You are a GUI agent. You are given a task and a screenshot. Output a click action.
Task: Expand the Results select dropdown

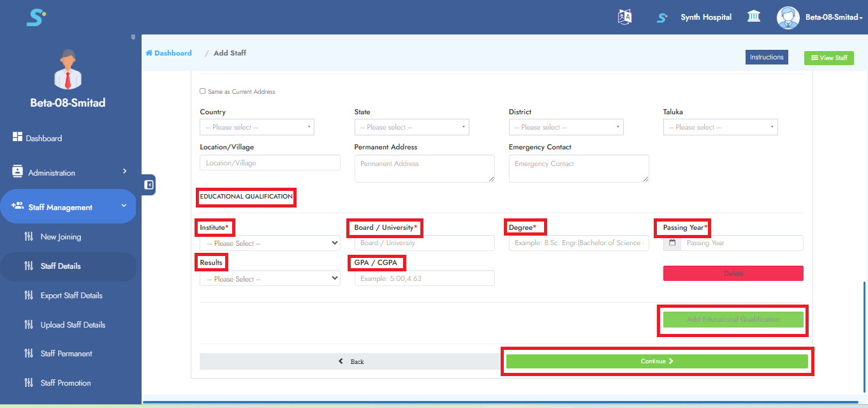tap(270, 279)
